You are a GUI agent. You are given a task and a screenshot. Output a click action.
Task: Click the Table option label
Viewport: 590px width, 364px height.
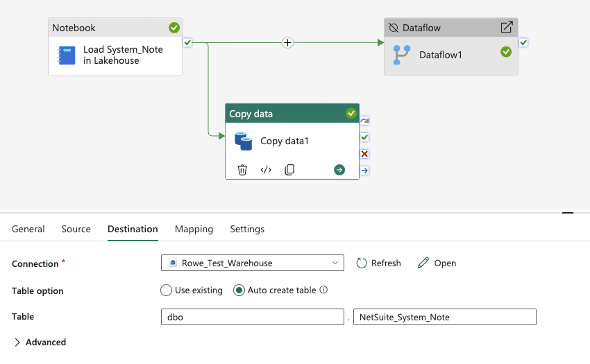pyautogui.click(x=37, y=291)
